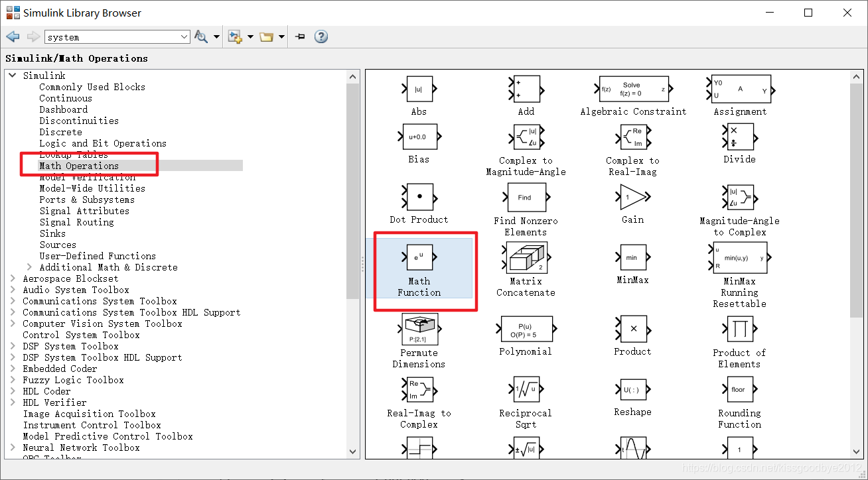
Task: Select Neural Network Toolbox entry
Action: coord(81,448)
